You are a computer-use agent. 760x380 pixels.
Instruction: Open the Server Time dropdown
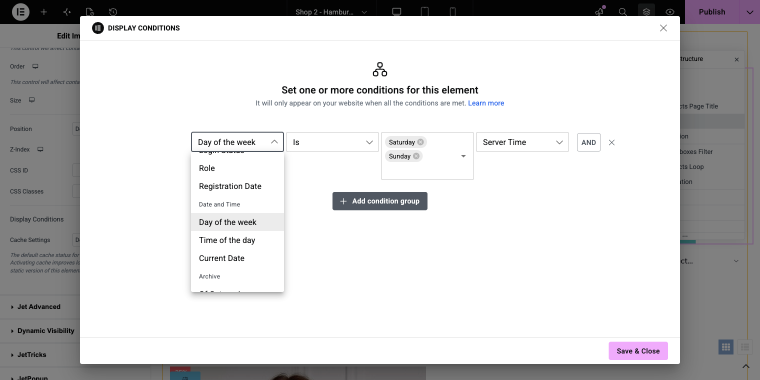coord(522,142)
